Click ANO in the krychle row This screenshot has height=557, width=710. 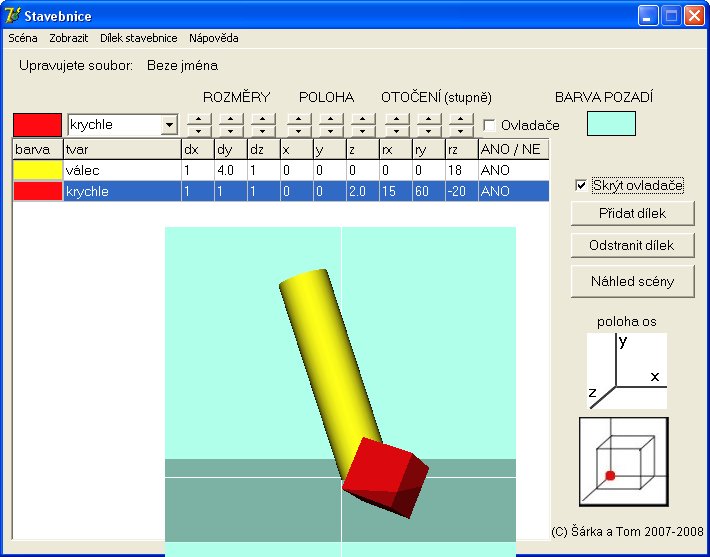tap(513, 191)
